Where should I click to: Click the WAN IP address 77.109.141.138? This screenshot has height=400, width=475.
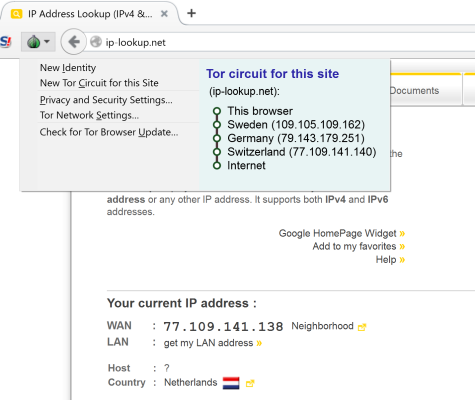tap(223, 326)
